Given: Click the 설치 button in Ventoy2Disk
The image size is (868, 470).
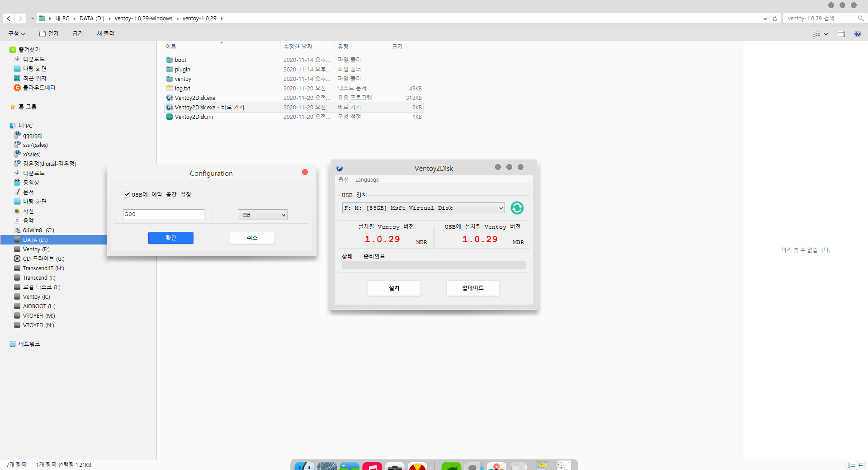Looking at the screenshot, I should (x=394, y=288).
